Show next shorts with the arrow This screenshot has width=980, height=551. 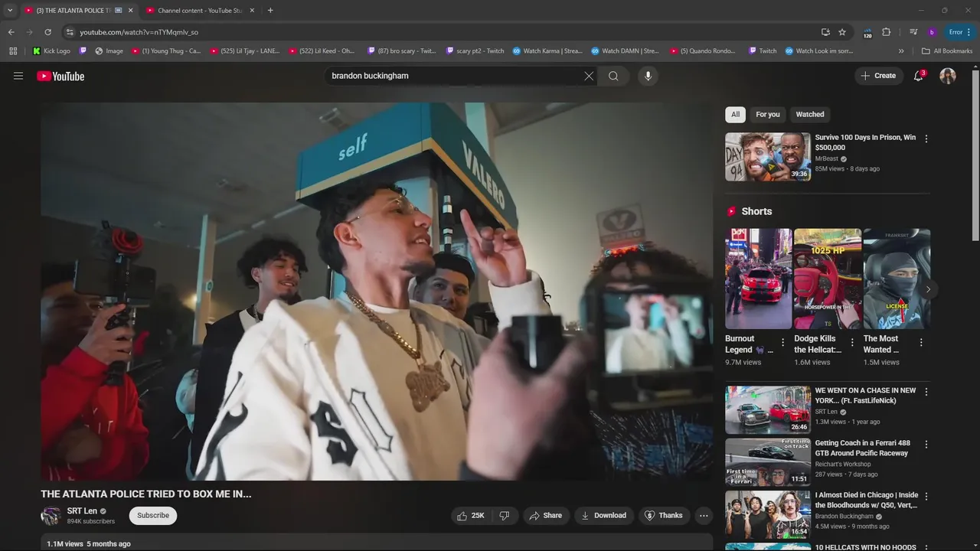click(928, 289)
